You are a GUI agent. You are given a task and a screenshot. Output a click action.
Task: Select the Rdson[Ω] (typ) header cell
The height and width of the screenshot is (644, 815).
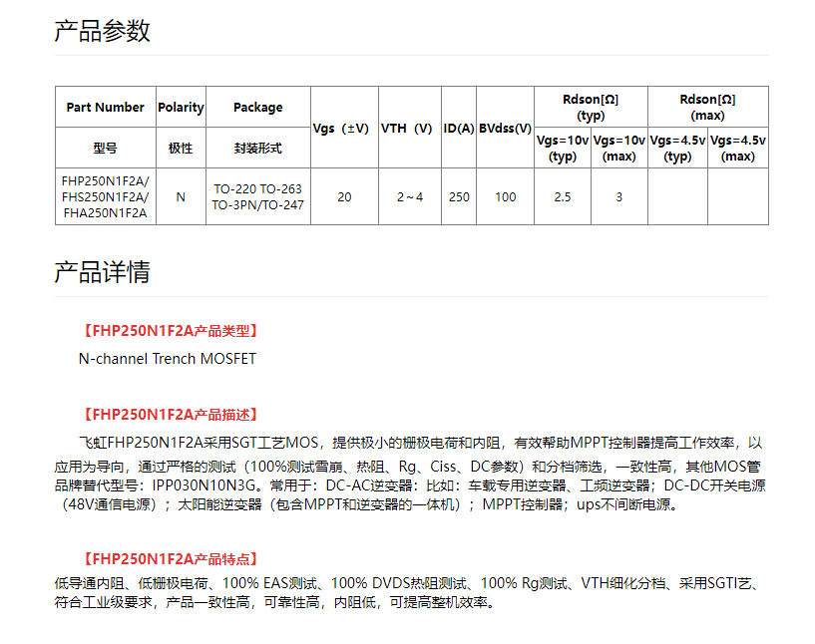[590, 107]
